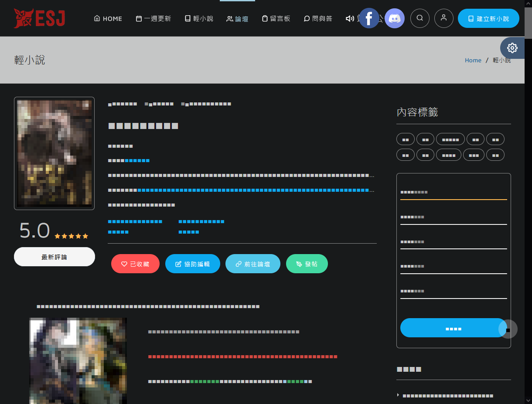Open the Discord server icon
Viewport: 532px width, 404px height.
[395, 18]
